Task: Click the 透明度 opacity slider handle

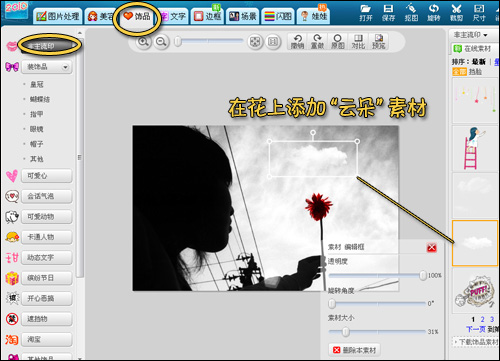Action: tap(423, 275)
